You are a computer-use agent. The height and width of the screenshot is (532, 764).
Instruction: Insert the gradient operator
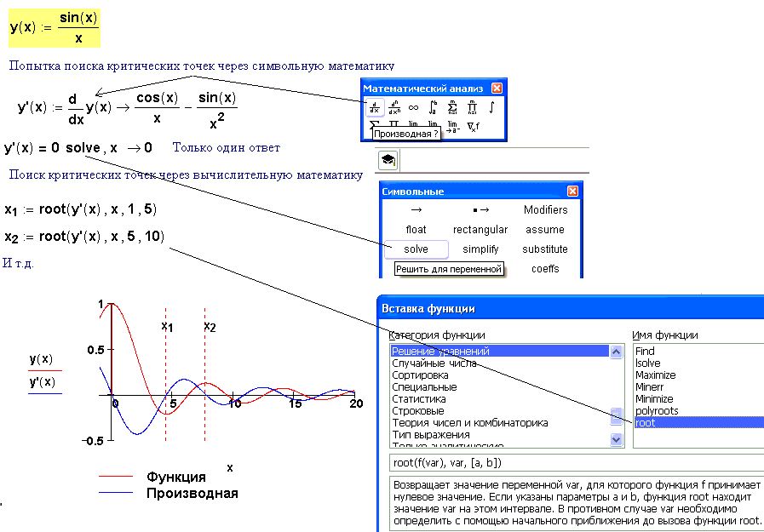click(x=473, y=127)
